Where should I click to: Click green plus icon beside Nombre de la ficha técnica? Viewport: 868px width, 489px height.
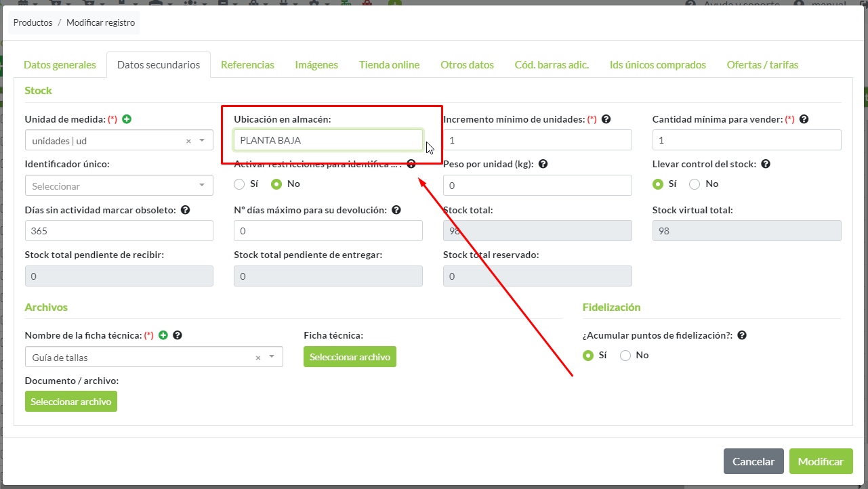click(x=163, y=335)
